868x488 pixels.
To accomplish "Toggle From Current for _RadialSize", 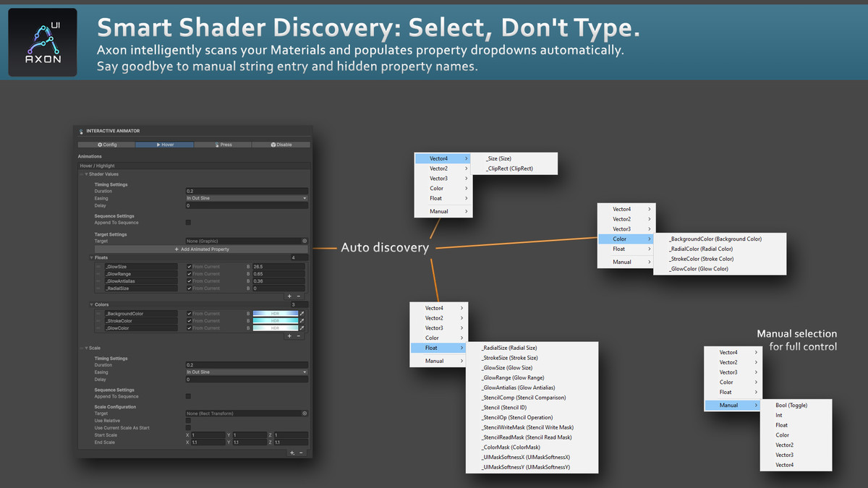I will tap(190, 288).
